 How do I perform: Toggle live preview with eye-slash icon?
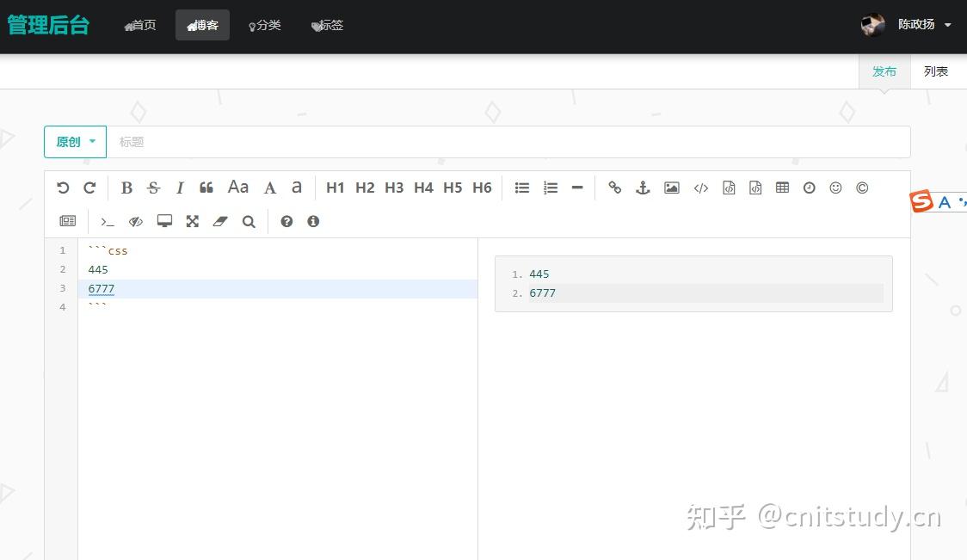[136, 221]
